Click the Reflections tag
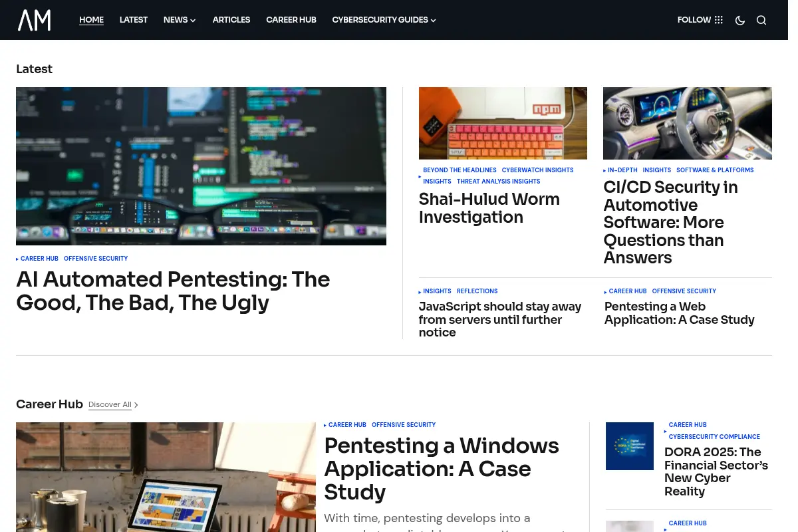 click(x=477, y=291)
